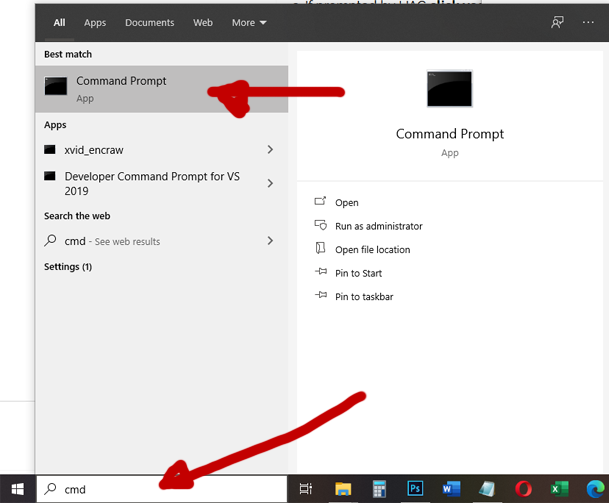Open the Windows Start button
Viewport: 609px width, 503px height.
(17, 489)
